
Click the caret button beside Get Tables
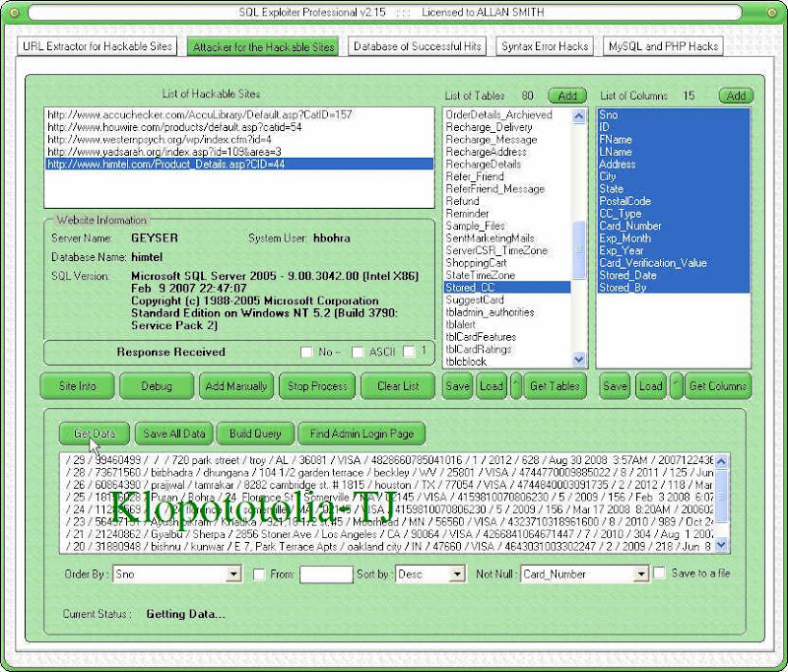(516, 386)
